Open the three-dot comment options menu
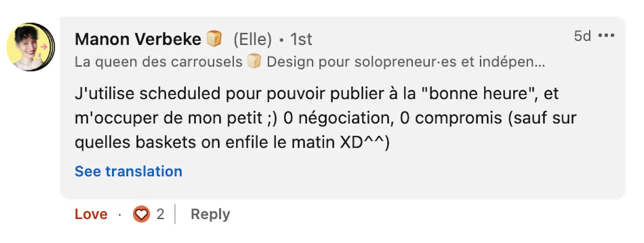Screen dimensions: 644x243 coord(606,36)
